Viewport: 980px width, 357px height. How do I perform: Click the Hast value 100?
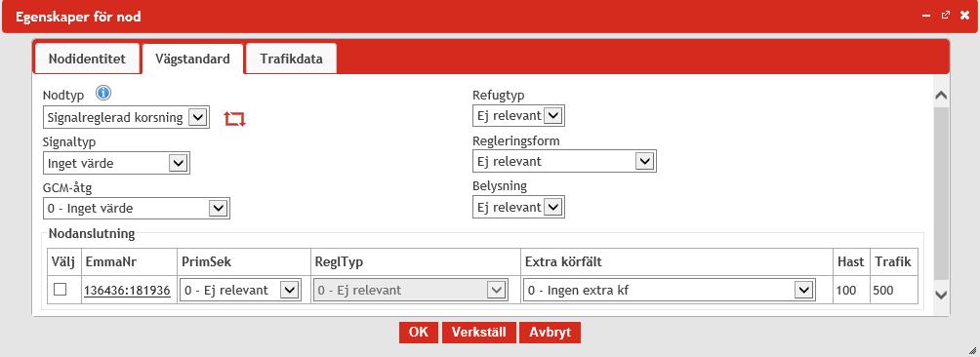pos(845,291)
